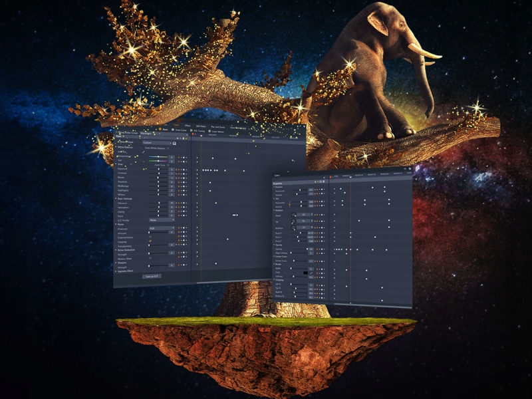
Task: Enable the Channel Noise checkbox
Action: (150, 237)
